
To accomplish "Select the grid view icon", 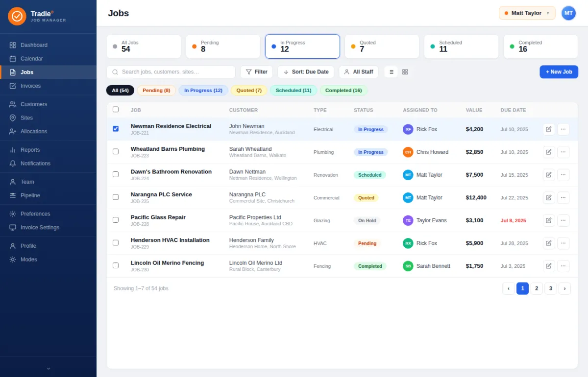I will point(405,72).
